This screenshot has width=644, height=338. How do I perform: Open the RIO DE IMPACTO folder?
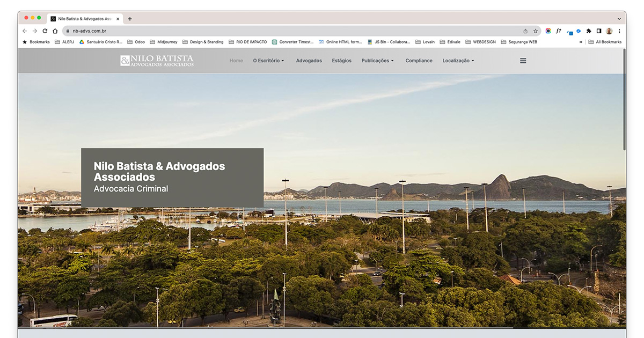click(x=248, y=42)
